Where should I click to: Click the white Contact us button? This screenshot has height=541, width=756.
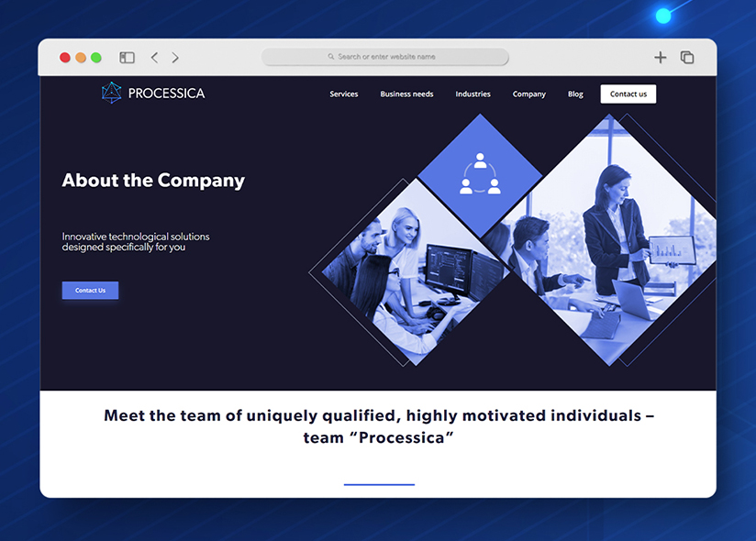628,94
